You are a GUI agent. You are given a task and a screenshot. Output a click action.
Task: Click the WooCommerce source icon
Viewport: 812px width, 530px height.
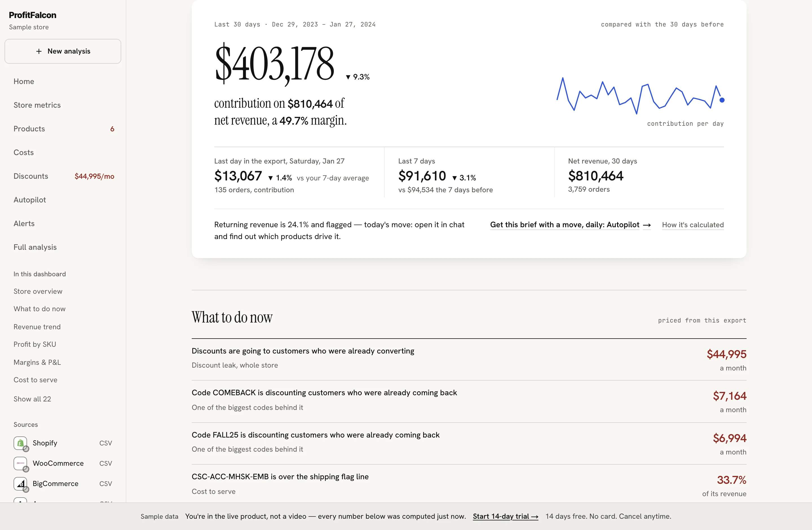21,463
